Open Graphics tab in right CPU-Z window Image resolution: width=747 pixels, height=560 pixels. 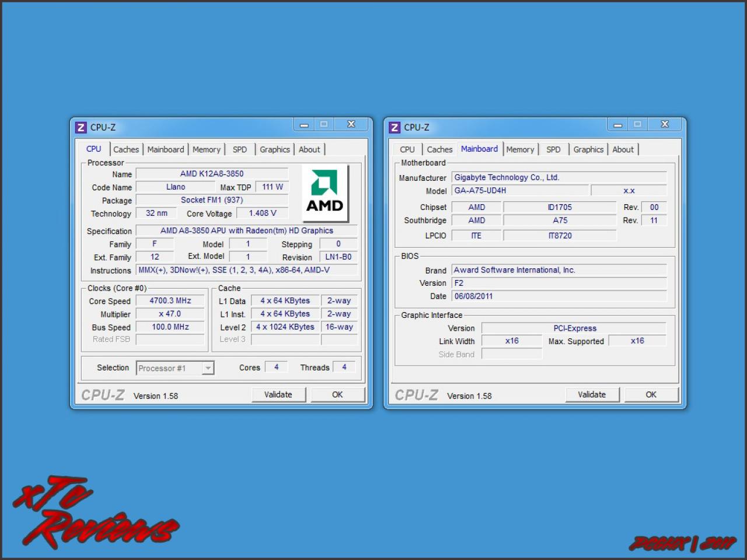coord(588,149)
